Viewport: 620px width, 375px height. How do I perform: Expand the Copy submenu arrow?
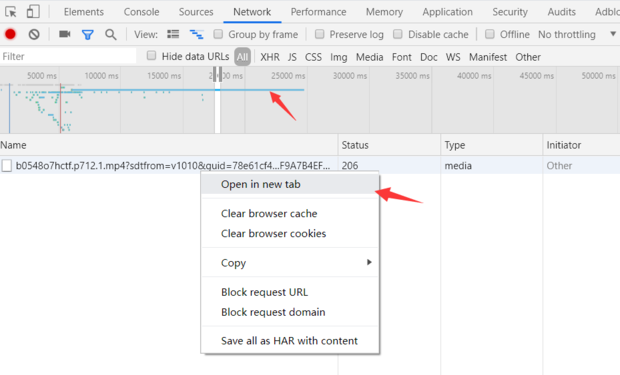tap(369, 262)
